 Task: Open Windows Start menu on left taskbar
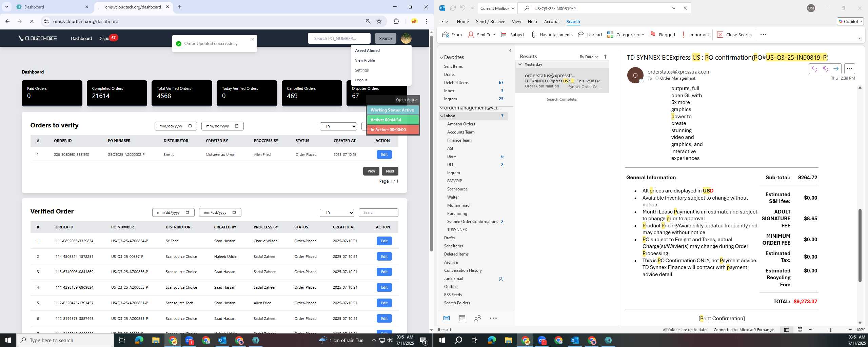[x=8, y=340]
